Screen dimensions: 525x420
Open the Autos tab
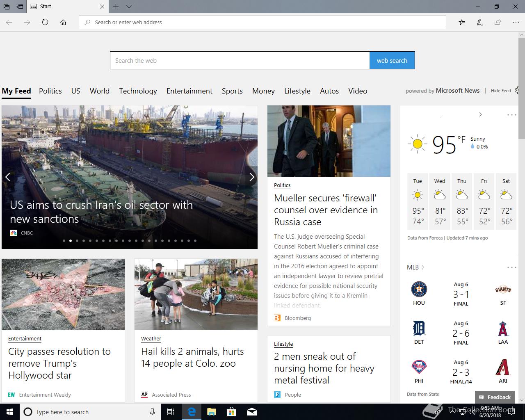click(x=329, y=91)
